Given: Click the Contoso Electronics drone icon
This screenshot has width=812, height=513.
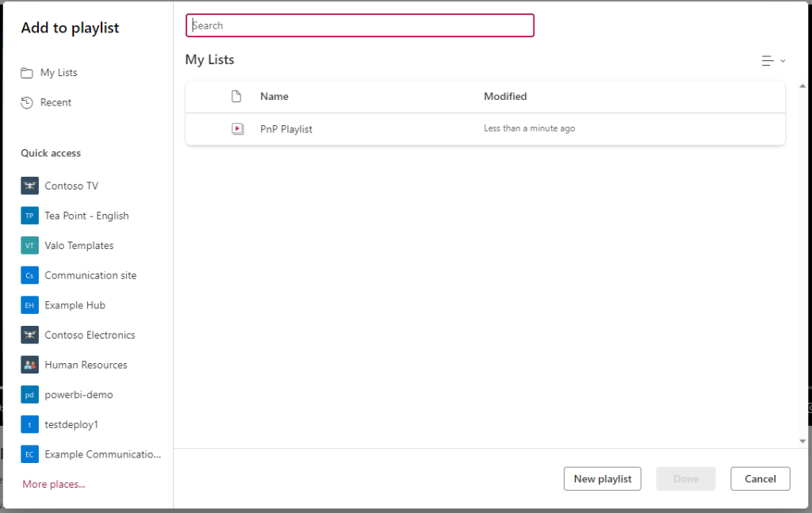Looking at the screenshot, I should click(x=29, y=335).
